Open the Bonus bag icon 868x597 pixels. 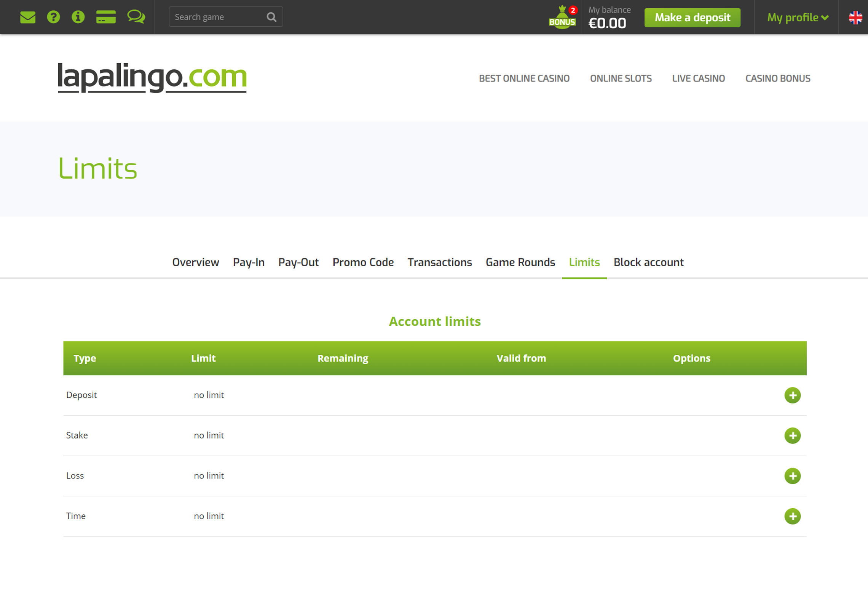562,18
